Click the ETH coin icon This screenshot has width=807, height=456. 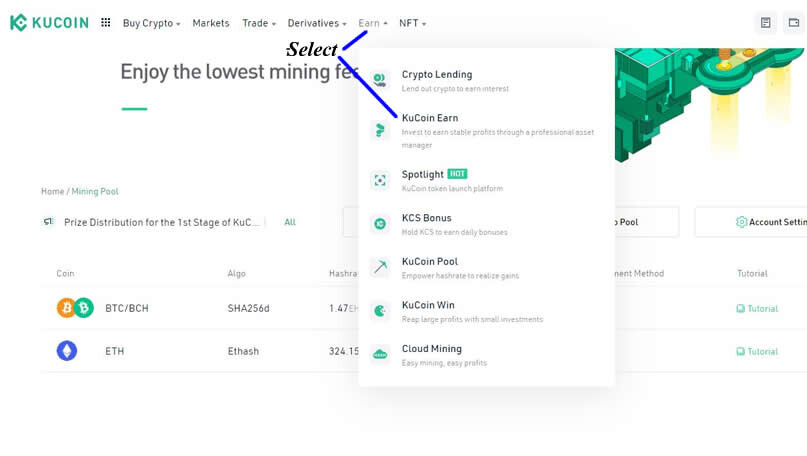click(x=67, y=351)
